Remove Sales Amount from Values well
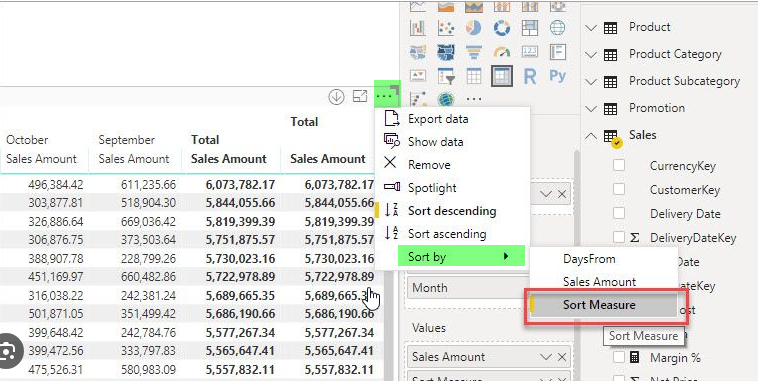This screenshot has width=758, height=381. (x=561, y=357)
